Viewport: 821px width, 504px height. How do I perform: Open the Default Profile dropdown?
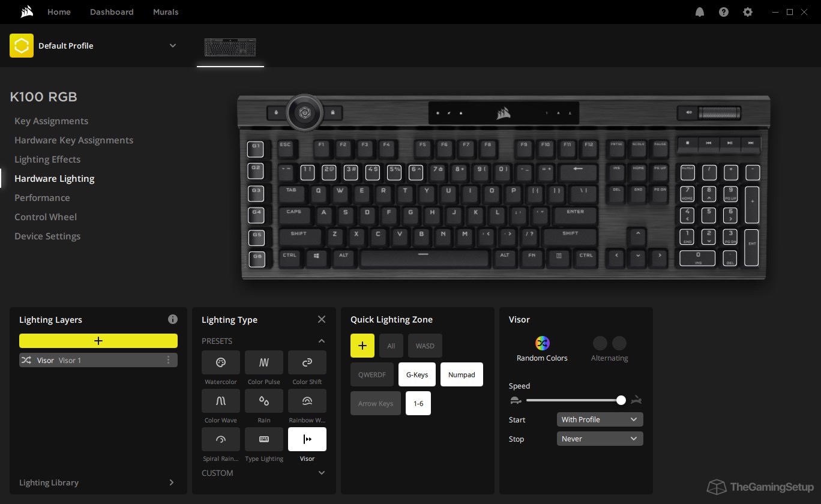[x=173, y=46]
